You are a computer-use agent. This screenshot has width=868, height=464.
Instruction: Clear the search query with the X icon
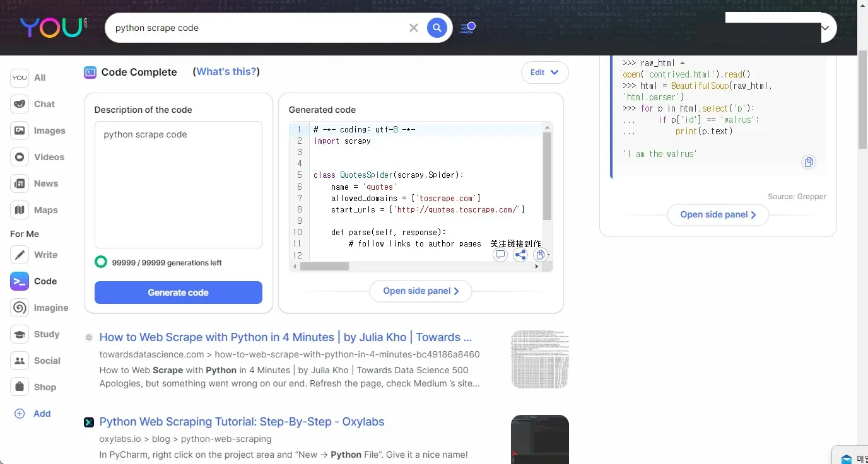(414, 28)
